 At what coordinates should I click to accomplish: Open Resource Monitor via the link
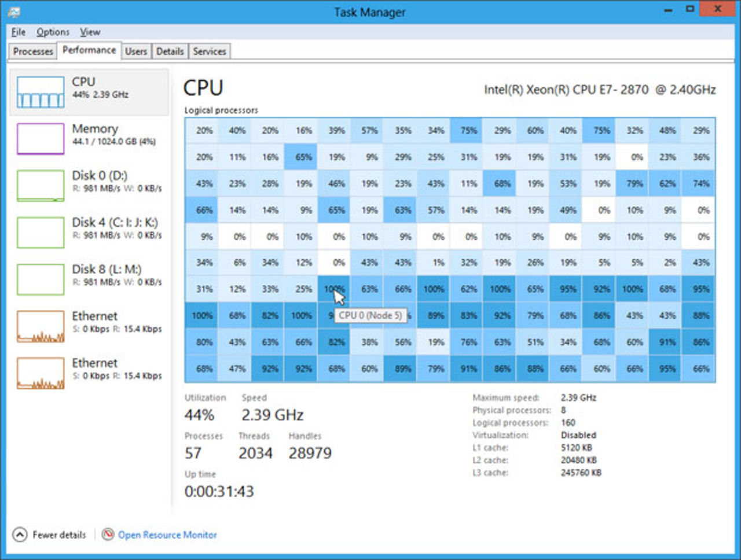tap(167, 535)
